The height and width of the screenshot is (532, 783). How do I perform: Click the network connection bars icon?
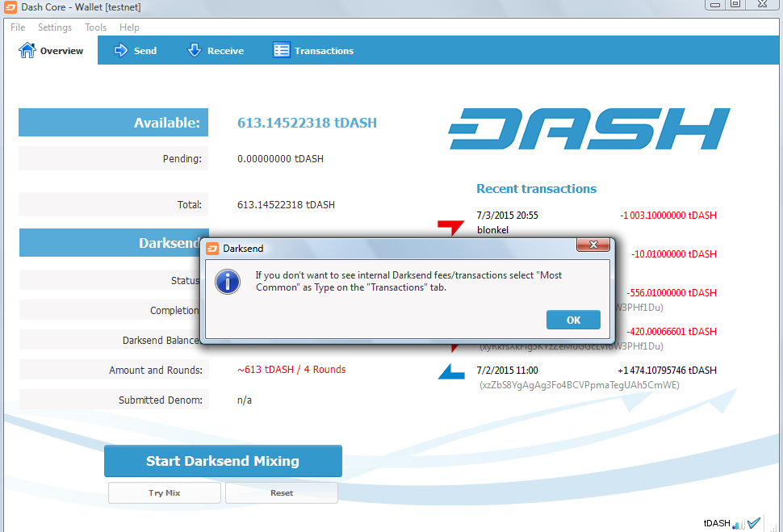(x=739, y=524)
